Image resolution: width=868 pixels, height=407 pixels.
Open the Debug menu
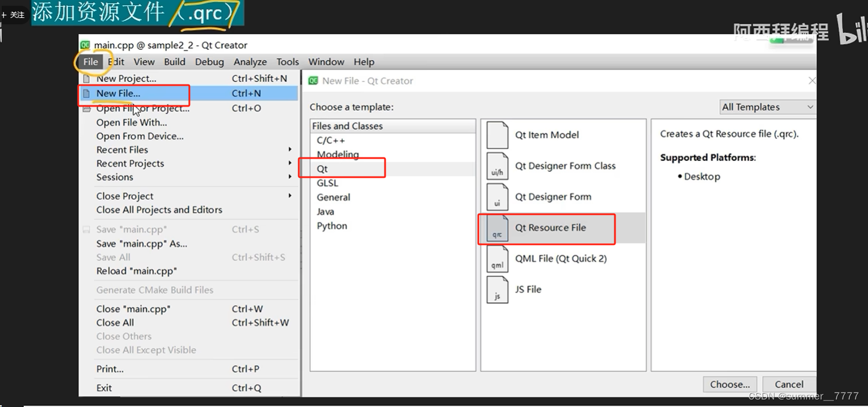(209, 62)
